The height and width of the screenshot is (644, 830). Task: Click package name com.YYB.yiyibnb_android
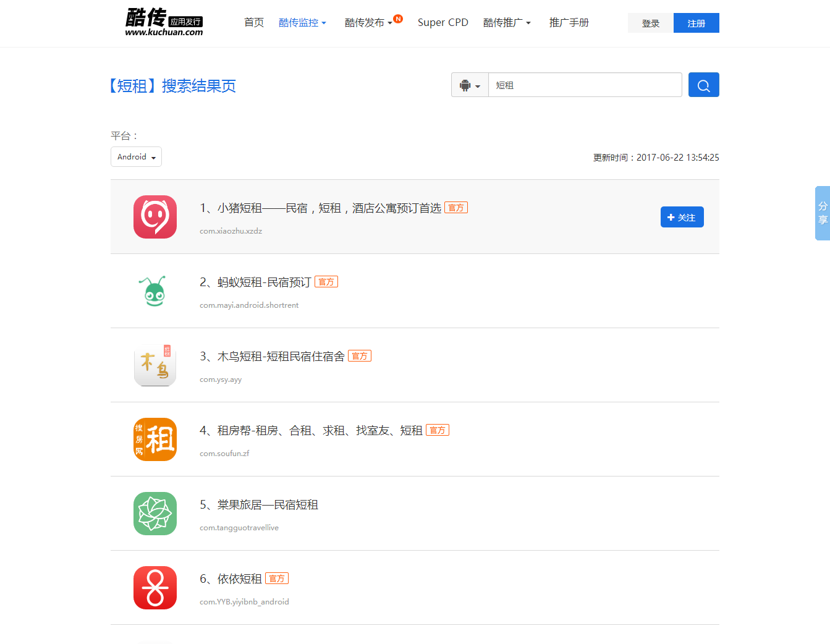point(244,602)
